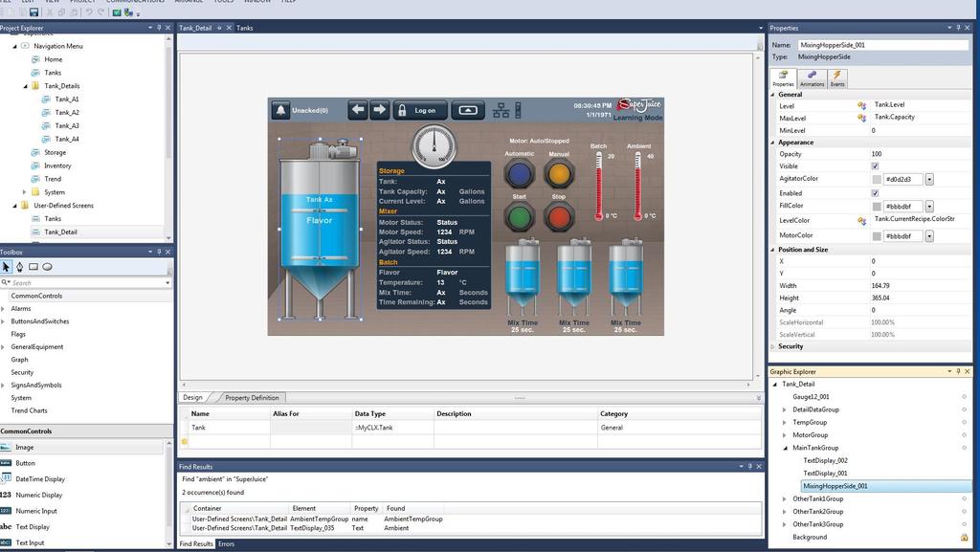Switch to the Errors tab

click(226, 544)
